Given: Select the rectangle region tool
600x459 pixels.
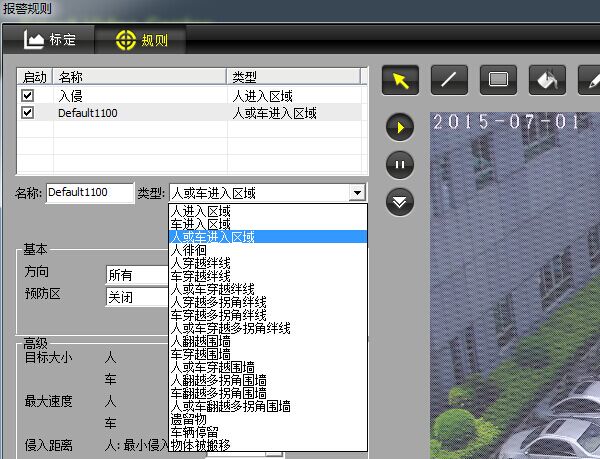Looking at the screenshot, I should coord(498,80).
